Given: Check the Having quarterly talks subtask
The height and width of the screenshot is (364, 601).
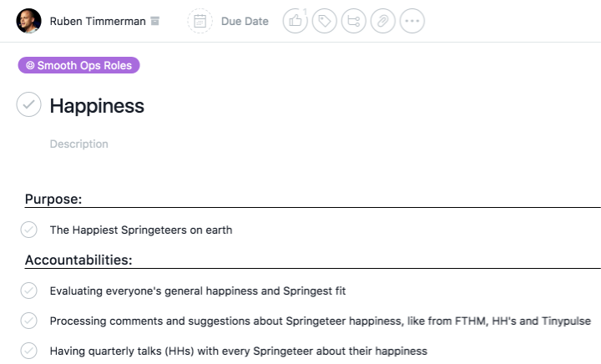Looking at the screenshot, I should coord(28,351).
